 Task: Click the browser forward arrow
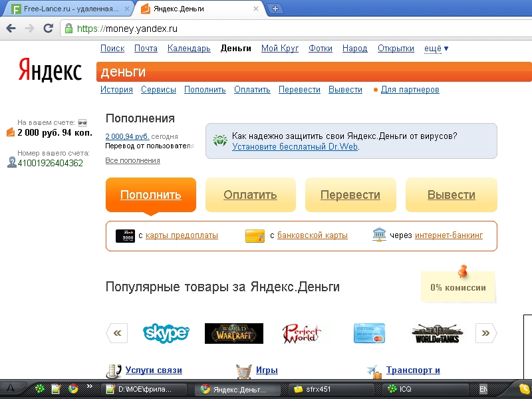click(29, 28)
